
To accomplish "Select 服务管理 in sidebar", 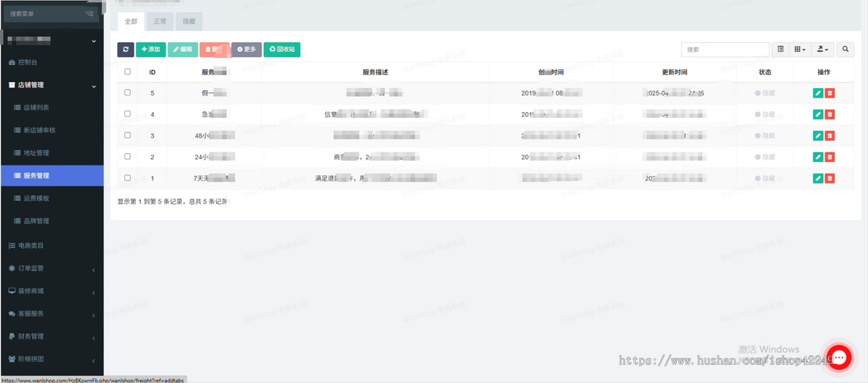I will pos(52,176).
